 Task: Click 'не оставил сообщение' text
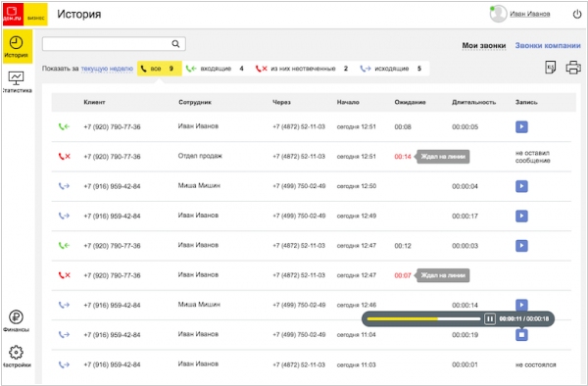[532, 157]
